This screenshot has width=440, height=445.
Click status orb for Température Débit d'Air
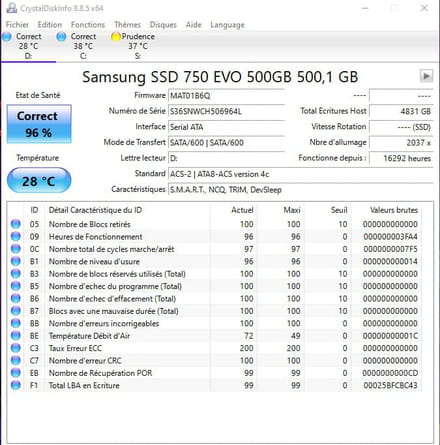tap(16, 336)
